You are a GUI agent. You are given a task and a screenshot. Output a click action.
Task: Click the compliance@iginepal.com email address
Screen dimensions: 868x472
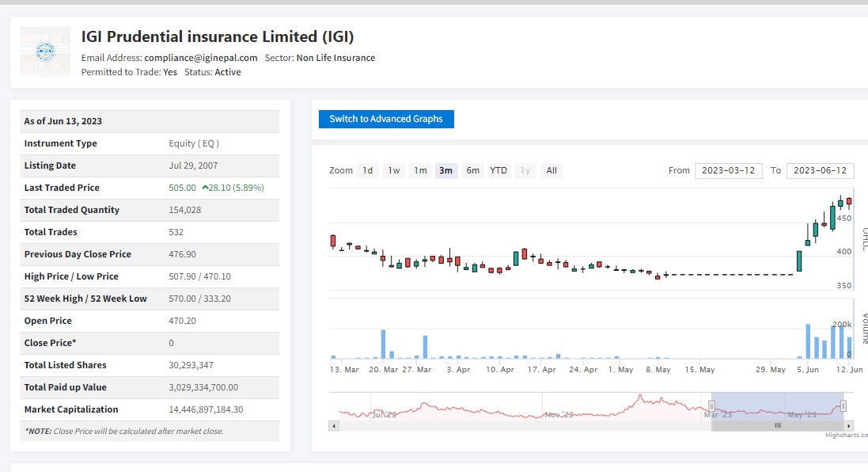pyautogui.click(x=201, y=58)
